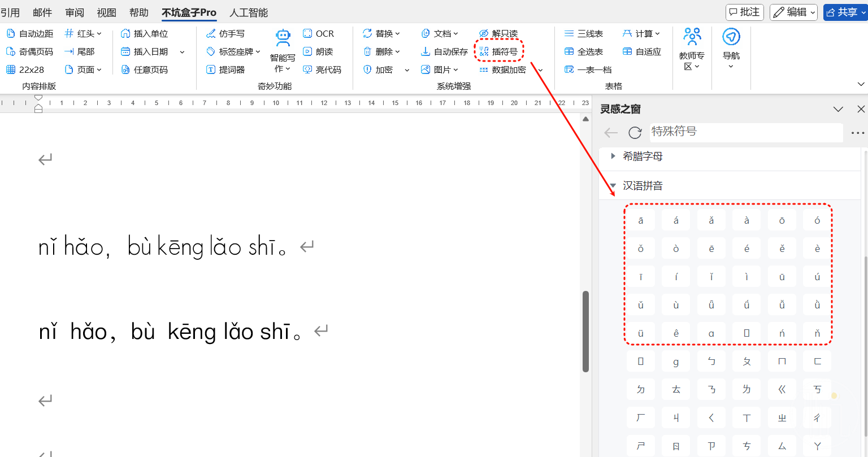Open the 导航 dropdown
868x457 pixels.
pyautogui.click(x=731, y=67)
